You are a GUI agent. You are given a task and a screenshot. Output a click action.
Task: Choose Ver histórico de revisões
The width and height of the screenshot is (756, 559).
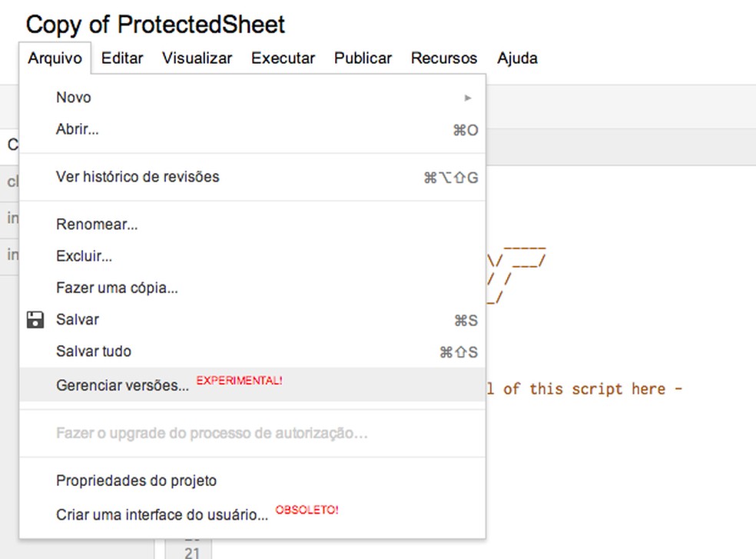(138, 177)
